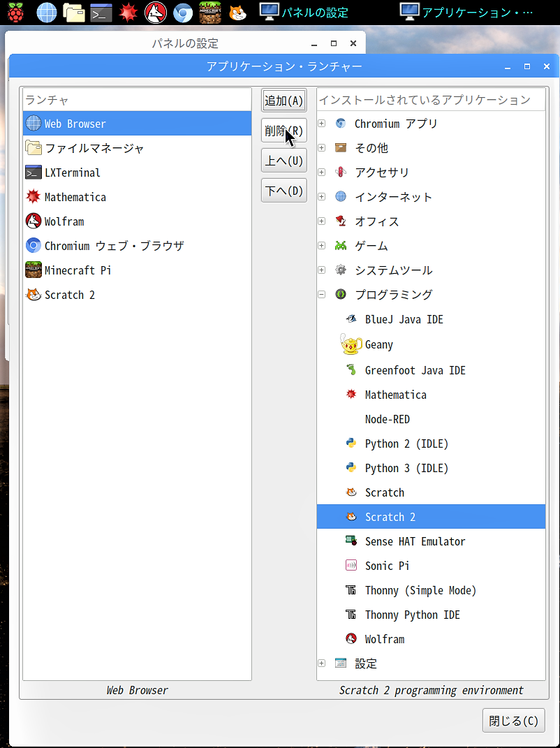Switch to パネルの設定 taskbar window entry
This screenshot has width=560, height=748.
pos(304,13)
